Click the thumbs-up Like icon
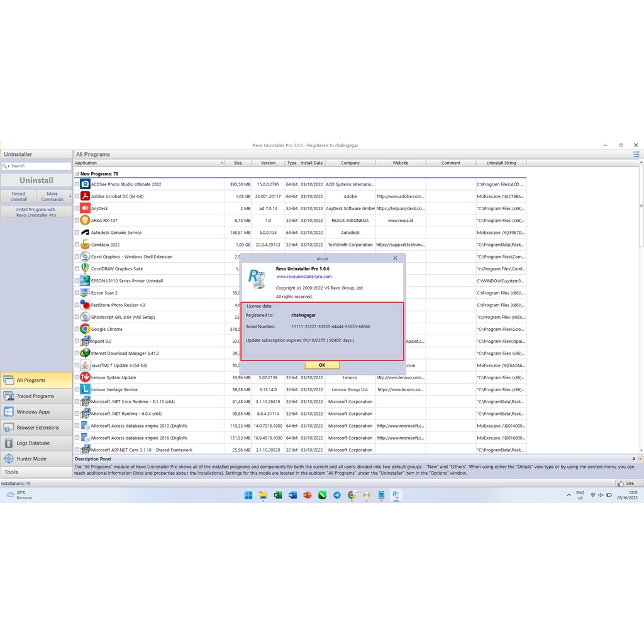The width and height of the screenshot is (644, 644). (x=621, y=484)
